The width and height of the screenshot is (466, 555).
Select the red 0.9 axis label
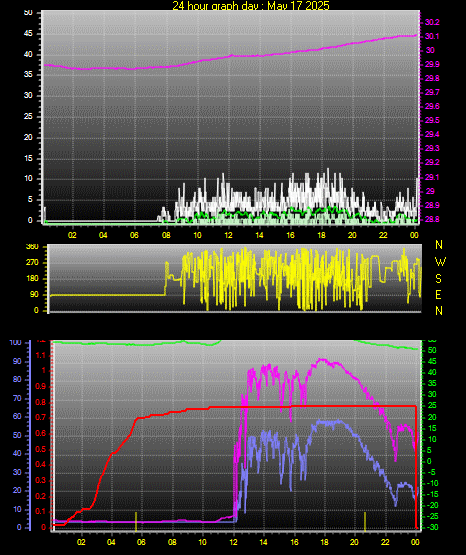(41, 387)
